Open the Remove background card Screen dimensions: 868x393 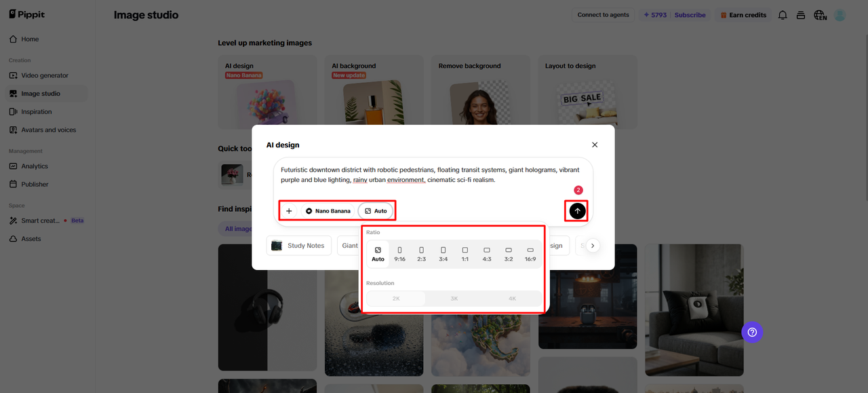481,92
